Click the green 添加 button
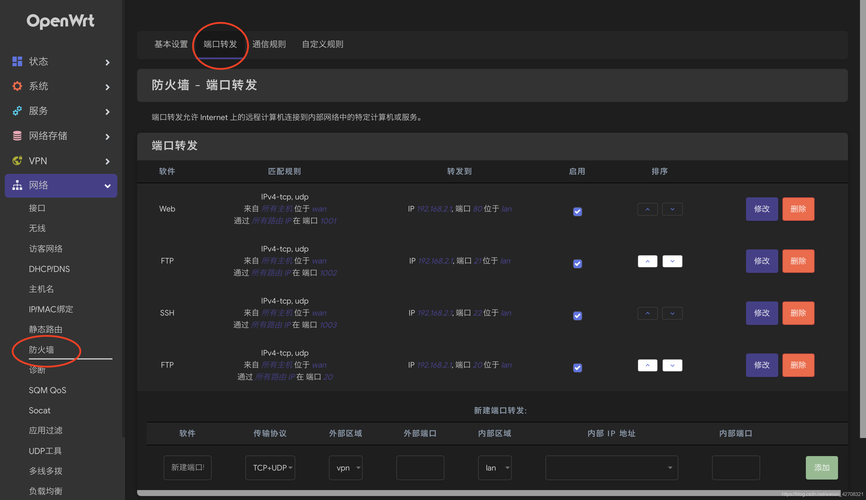866x500 pixels. [x=822, y=468]
